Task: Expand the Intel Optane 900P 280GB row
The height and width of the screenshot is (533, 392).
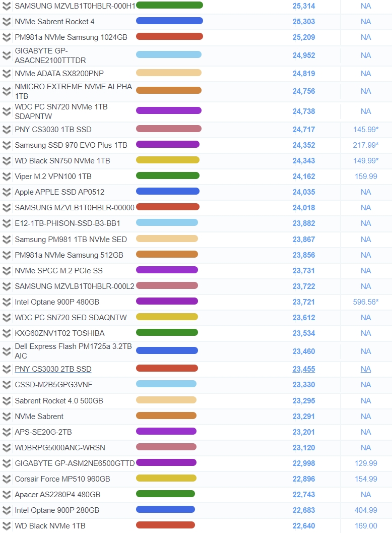Action: [7, 510]
